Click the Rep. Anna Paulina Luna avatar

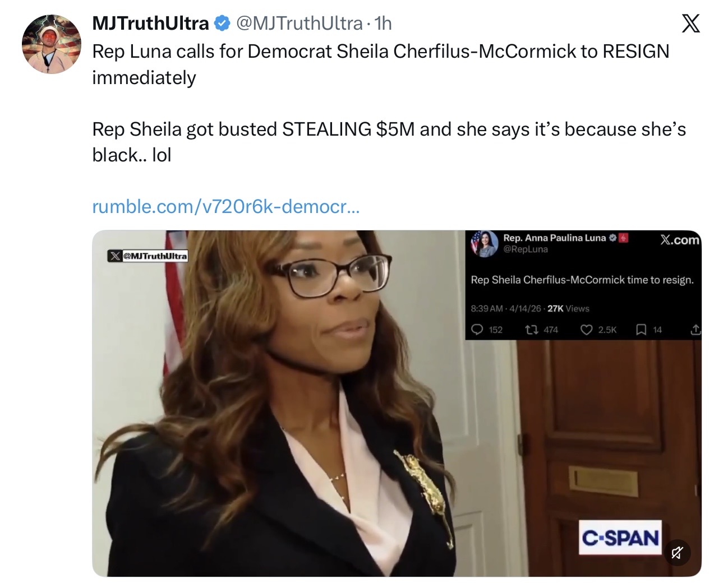pyautogui.click(x=485, y=244)
